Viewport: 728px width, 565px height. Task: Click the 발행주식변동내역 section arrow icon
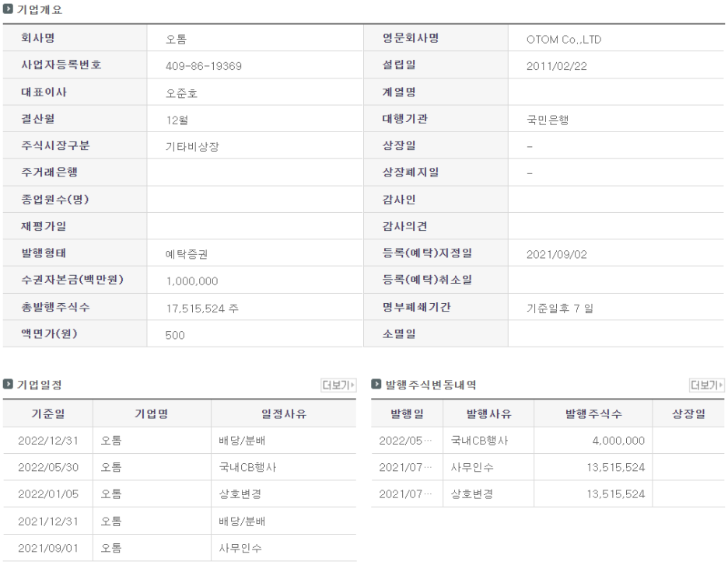[x=376, y=384]
